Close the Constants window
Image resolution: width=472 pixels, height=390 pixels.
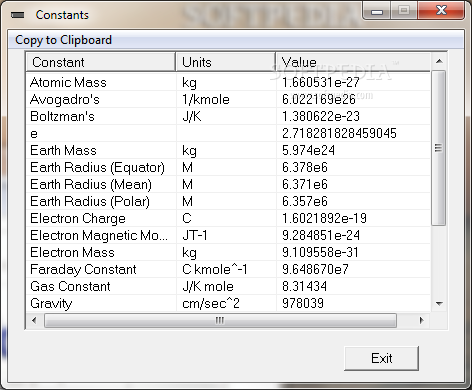441,10
